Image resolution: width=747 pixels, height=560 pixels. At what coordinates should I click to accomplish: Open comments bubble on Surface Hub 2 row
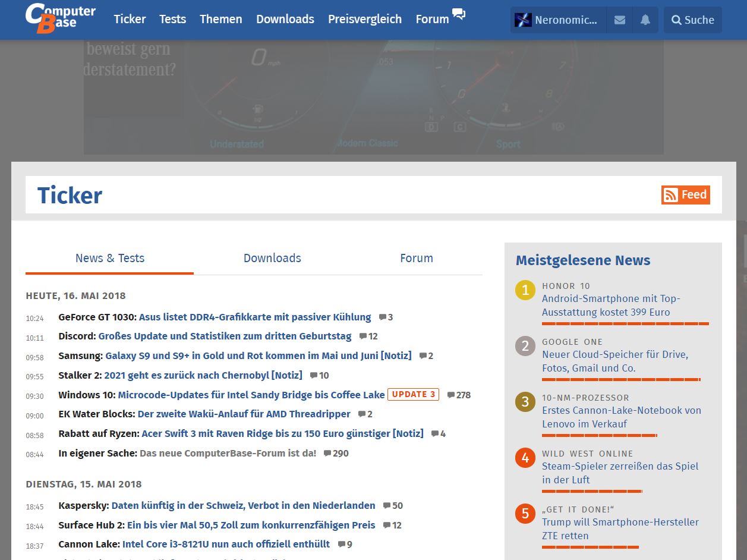click(392, 526)
